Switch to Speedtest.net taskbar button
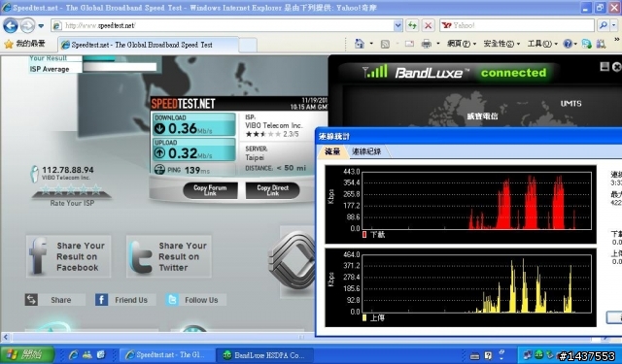This screenshot has height=364, width=622. point(167,355)
